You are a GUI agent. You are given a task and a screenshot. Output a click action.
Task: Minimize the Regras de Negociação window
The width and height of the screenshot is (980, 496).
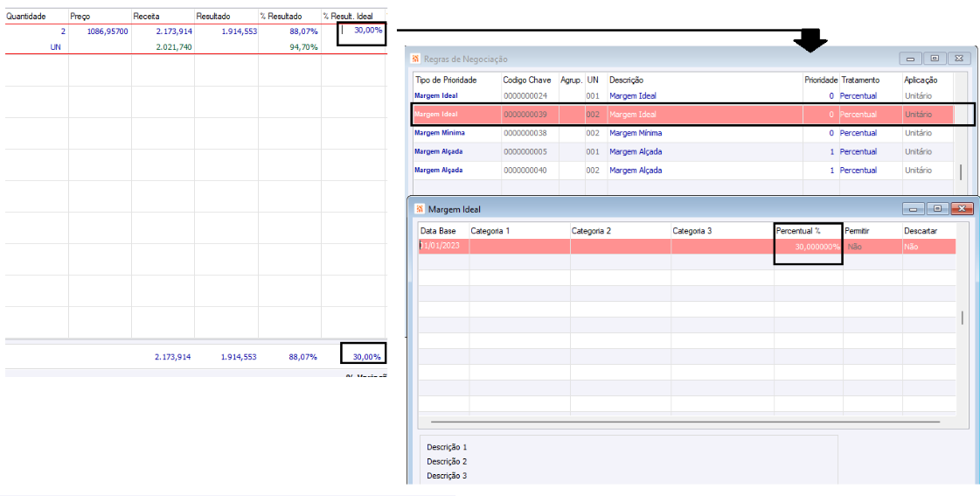(x=911, y=59)
